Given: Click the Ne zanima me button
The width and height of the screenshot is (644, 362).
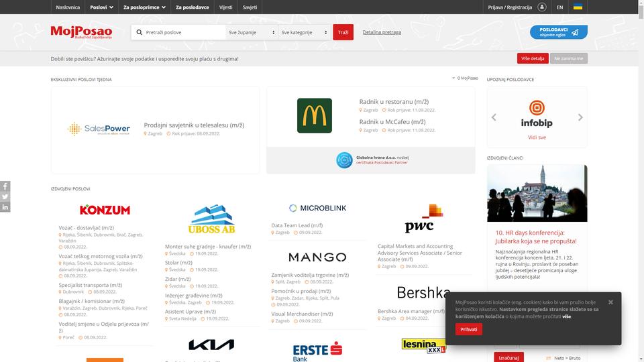Looking at the screenshot, I should [568, 58].
